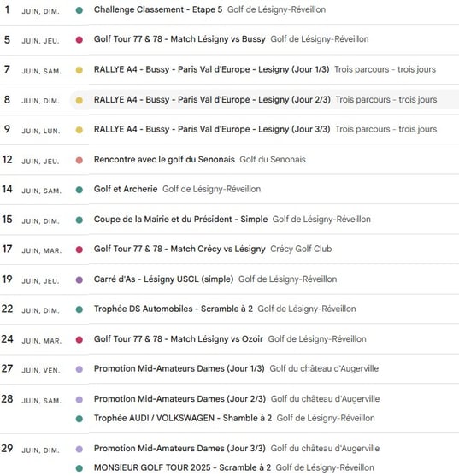Click red dot beside Match Lésigny vs Bussy
Screen dimensions: 459x476
[79, 40]
